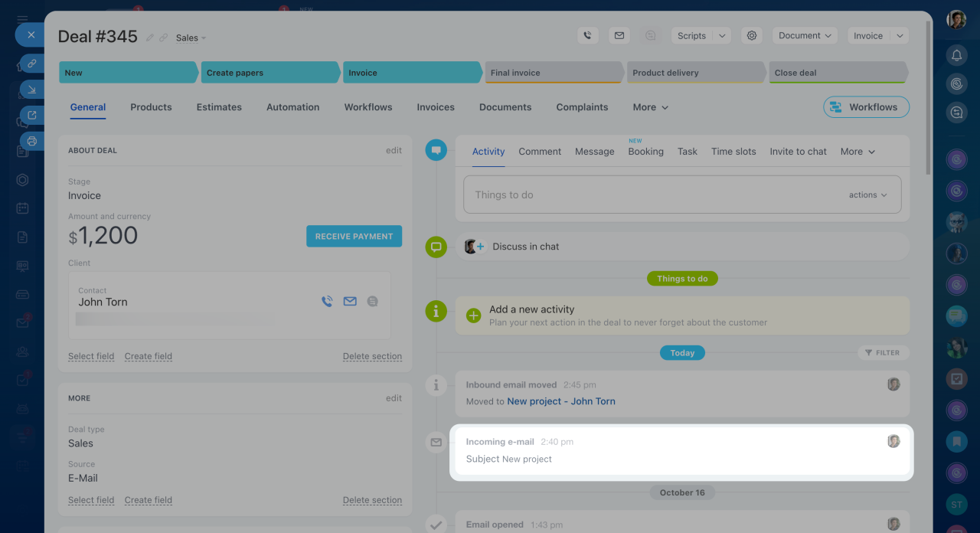Copy deal link via chain icon
980x533 pixels.
click(163, 38)
